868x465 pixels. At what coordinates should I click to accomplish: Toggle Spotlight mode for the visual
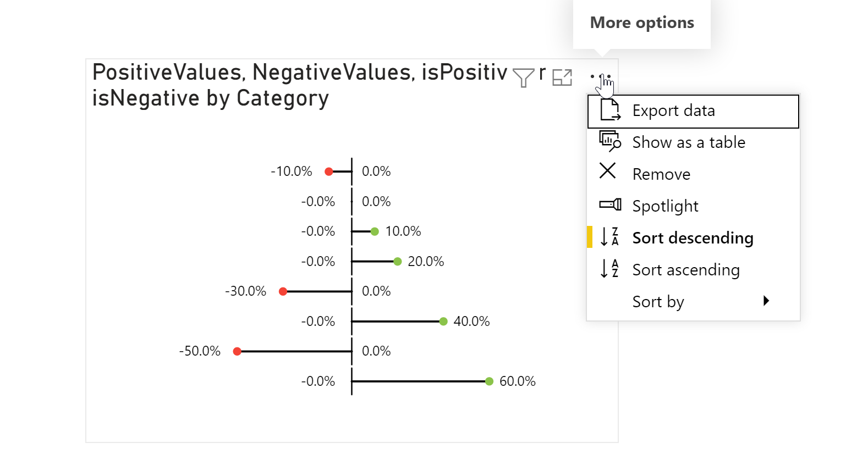point(665,205)
